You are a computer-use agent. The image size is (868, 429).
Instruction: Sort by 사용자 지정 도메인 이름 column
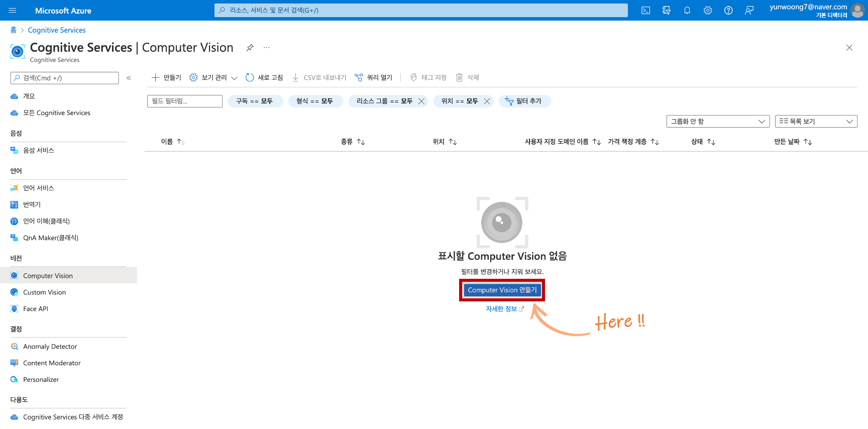(563, 142)
